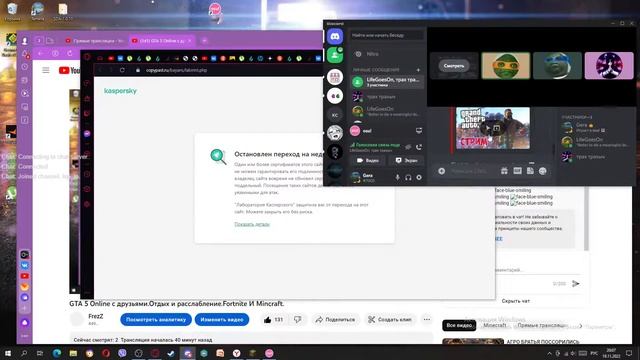
Task: Open Discord home direct messages icon
Action: point(335,37)
